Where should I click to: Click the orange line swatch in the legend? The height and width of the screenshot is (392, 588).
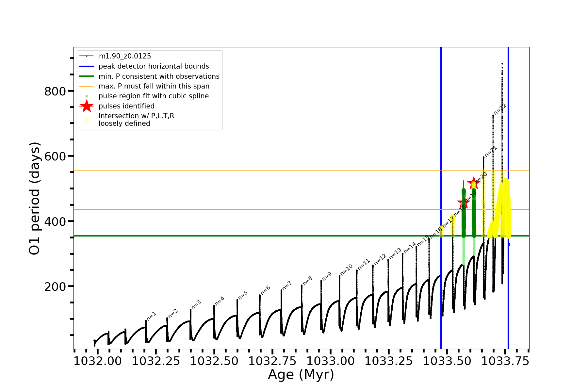pyautogui.click(x=87, y=86)
